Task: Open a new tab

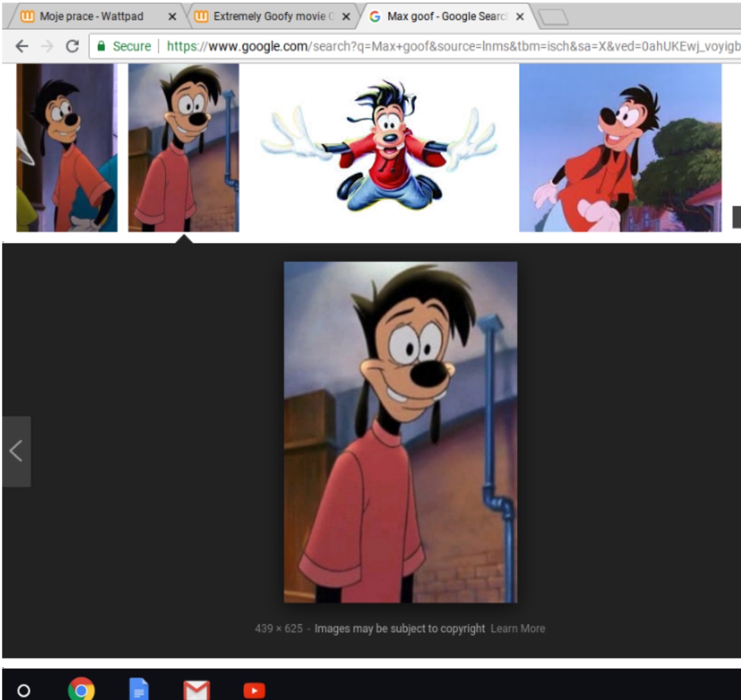Action: click(x=553, y=17)
